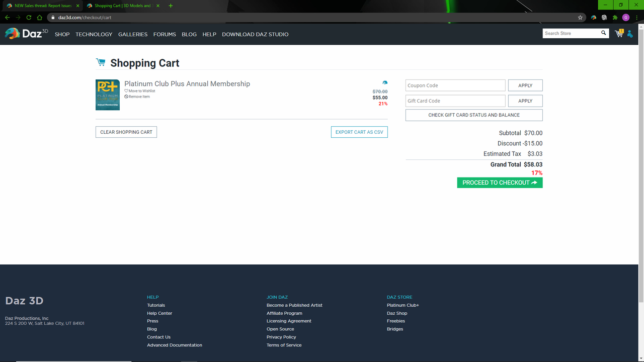Open the Open Source footer link

280,329
